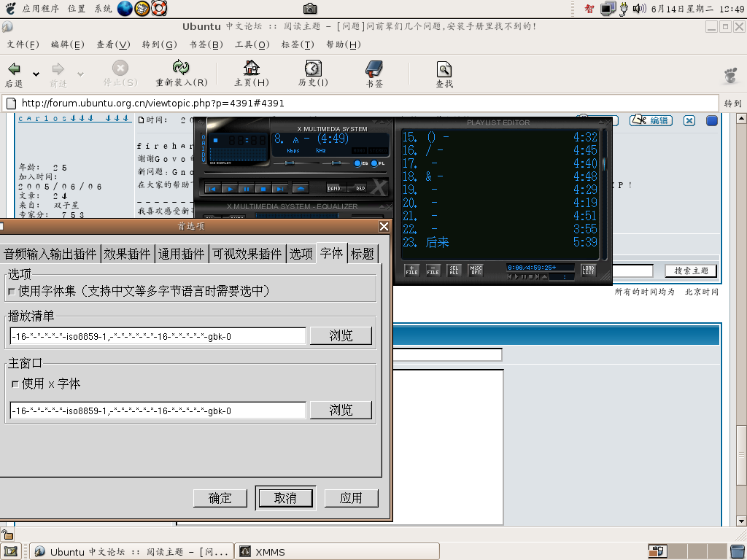Open 帮助(H) menu in browser
The width and height of the screenshot is (747, 560).
pyautogui.click(x=343, y=44)
